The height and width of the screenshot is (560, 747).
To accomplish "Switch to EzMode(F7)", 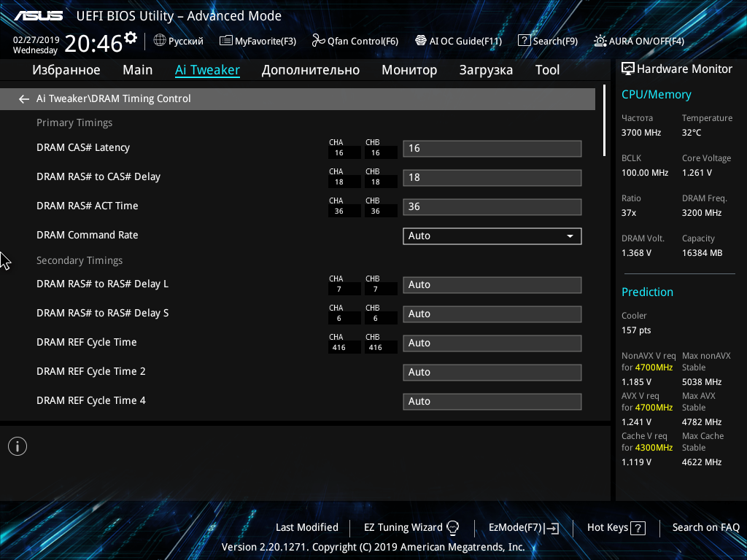I will tap(524, 528).
